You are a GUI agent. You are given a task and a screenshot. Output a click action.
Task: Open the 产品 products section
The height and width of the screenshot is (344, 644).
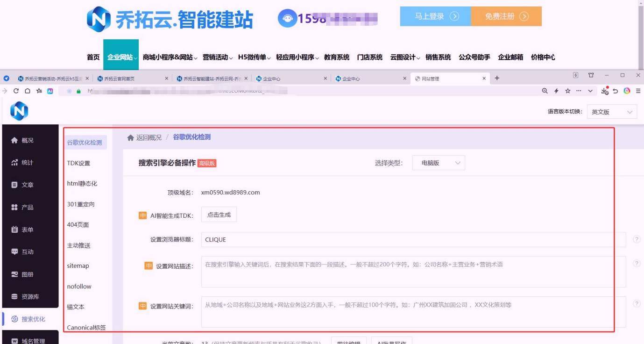point(14,208)
